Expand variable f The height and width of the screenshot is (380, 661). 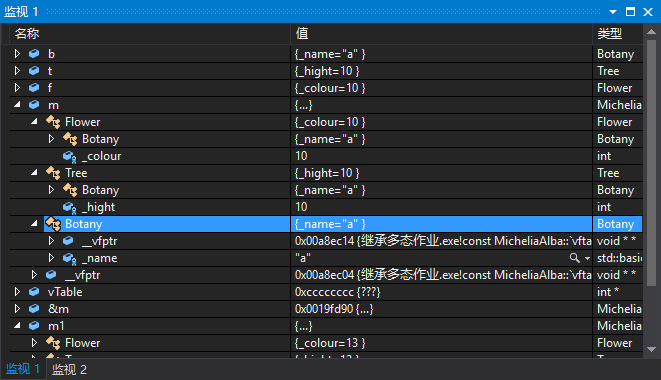[17, 87]
